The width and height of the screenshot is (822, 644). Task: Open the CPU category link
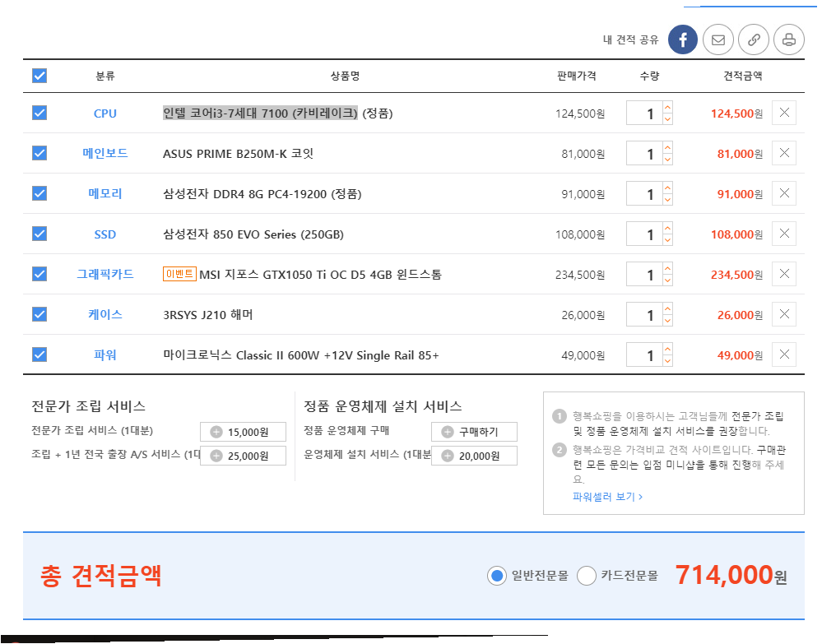(x=104, y=114)
